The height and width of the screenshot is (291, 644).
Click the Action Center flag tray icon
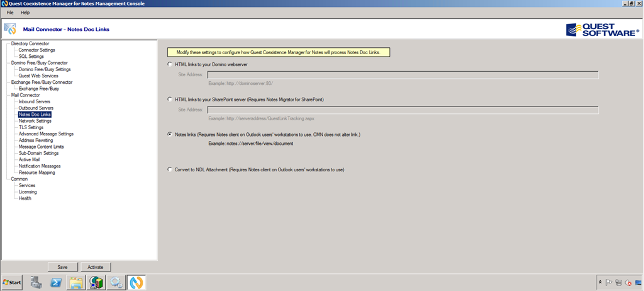[x=609, y=283]
